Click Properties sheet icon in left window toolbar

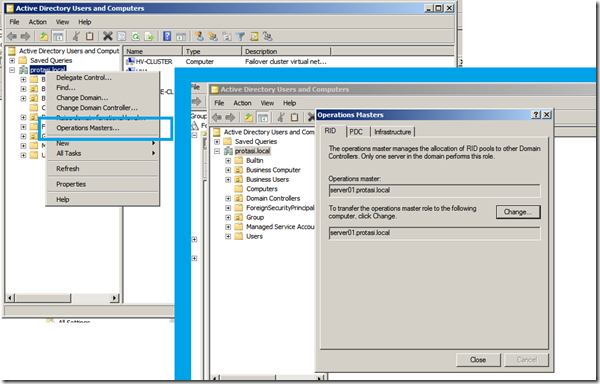pos(121,36)
